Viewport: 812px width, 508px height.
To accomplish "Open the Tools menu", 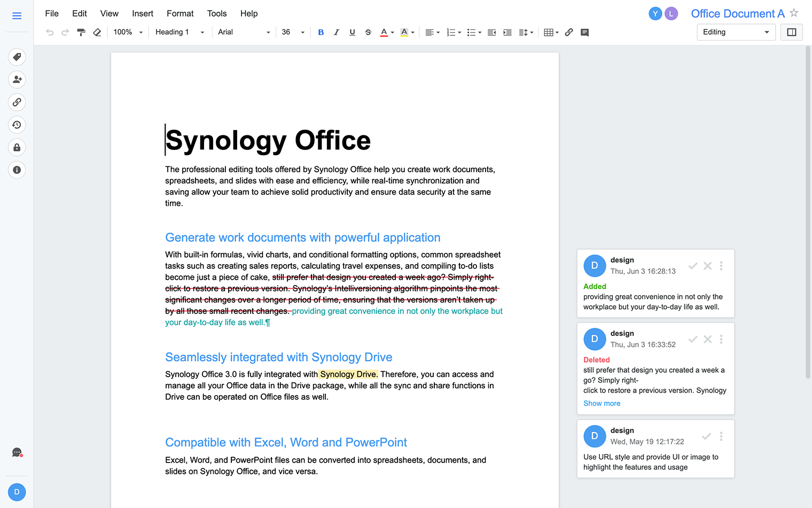I will point(217,13).
